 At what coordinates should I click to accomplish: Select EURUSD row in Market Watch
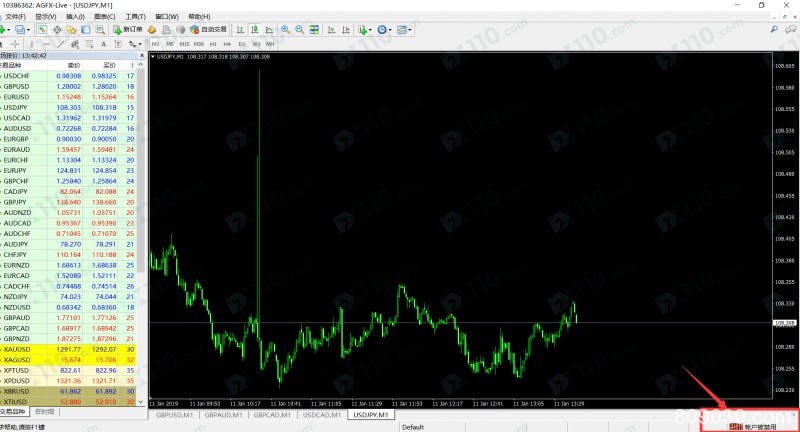coord(68,97)
